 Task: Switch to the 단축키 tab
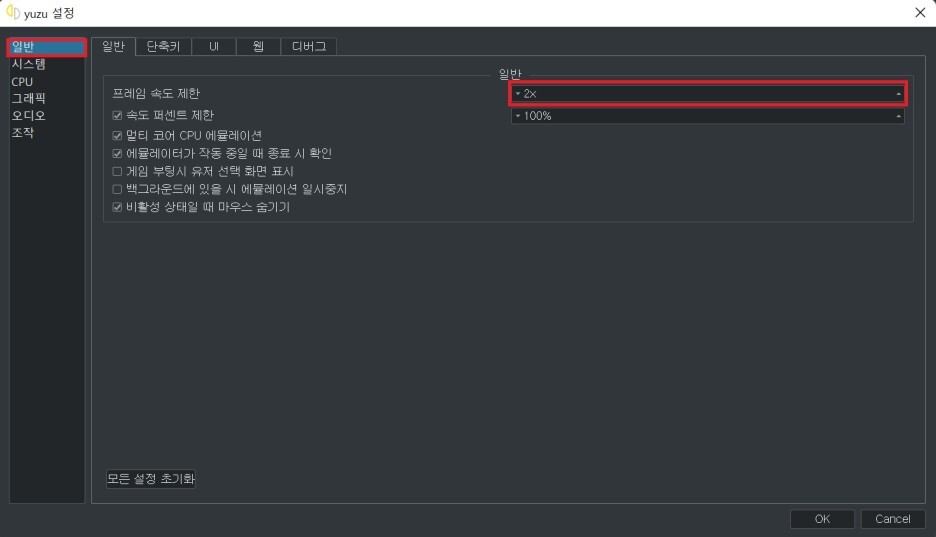pos(163,47)
